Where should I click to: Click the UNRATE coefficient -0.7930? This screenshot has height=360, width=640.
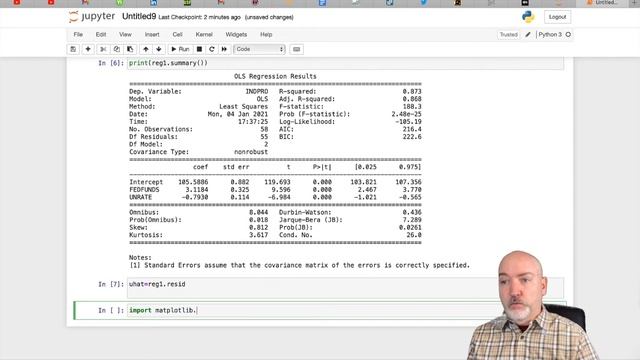pos(195,197)
